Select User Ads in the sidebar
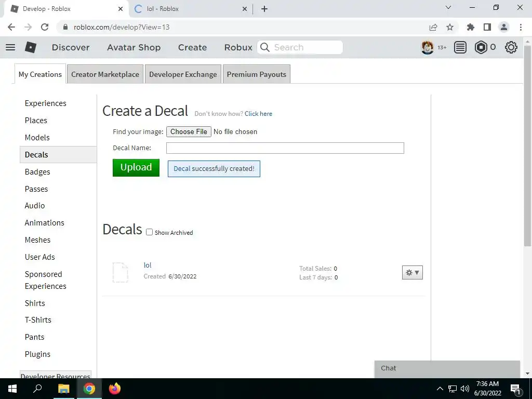 point(39,257)
